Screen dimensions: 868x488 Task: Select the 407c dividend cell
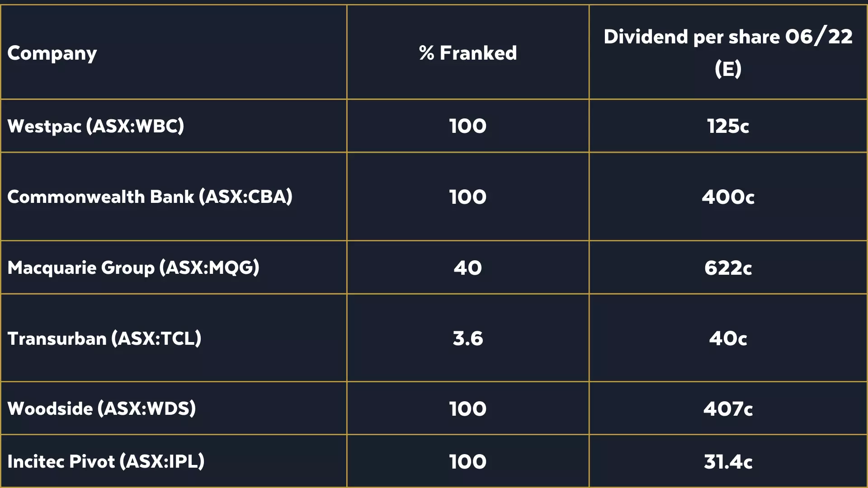point(728,408)
